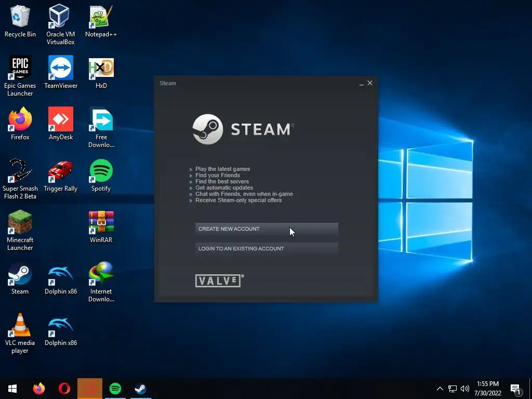Select the HxD hex editor icon
This screenshot has width=532, height=399.
coord(101,73)
